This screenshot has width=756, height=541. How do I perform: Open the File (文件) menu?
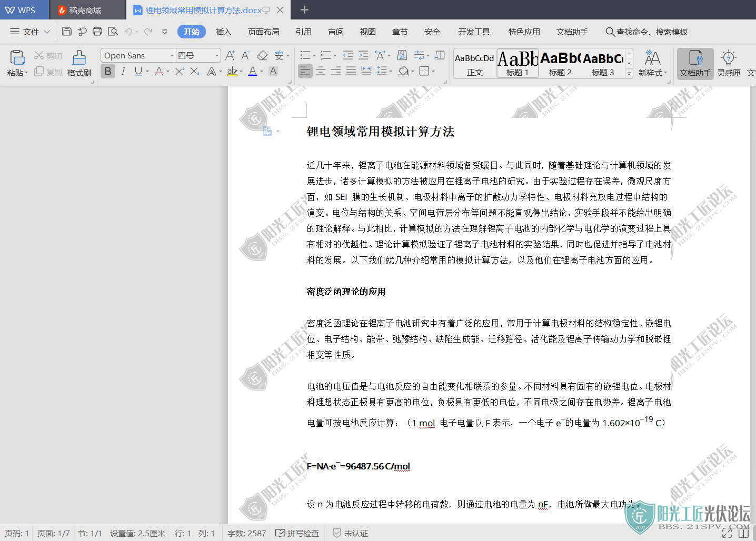[30, 32]
